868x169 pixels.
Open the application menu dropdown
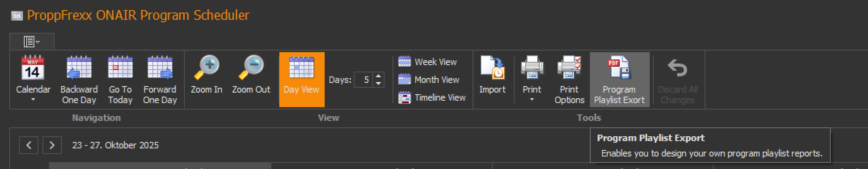(x=32, y=42)
